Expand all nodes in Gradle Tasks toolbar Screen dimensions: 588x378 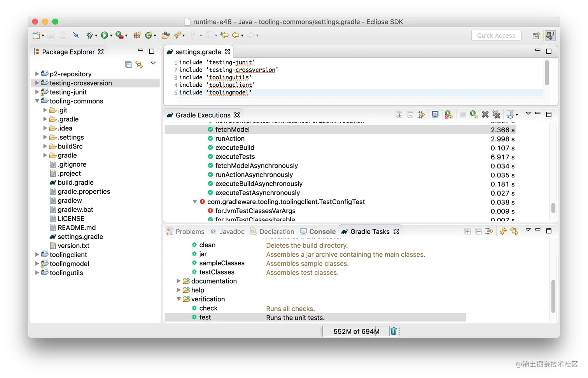click(467, 231)
